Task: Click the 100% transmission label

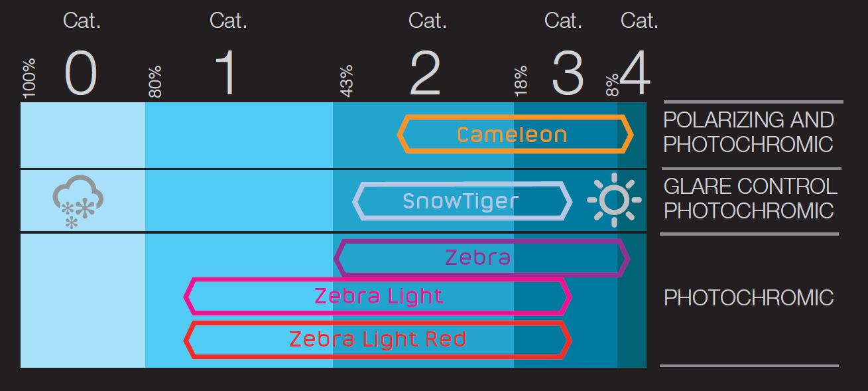Action: 29,79
